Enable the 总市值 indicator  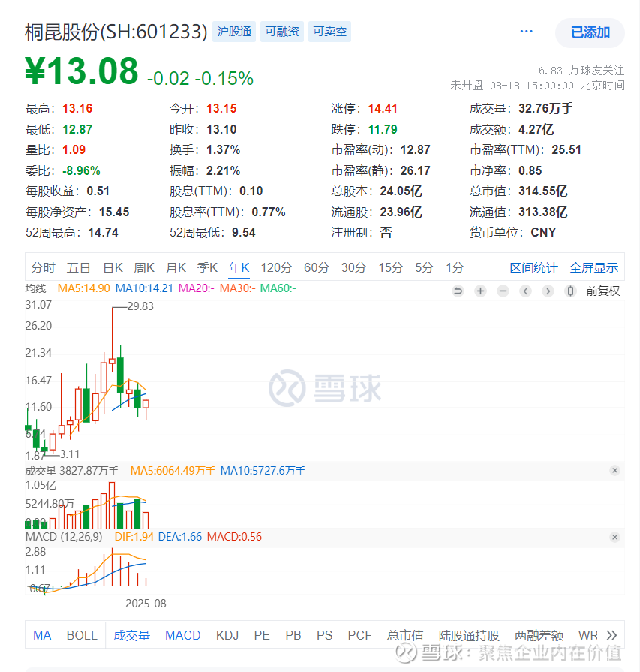(x=405, y=635)
